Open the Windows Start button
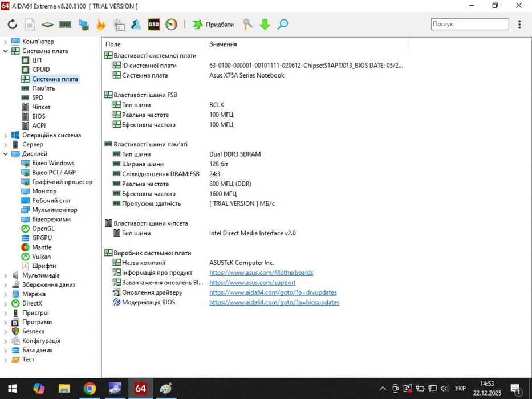 pos(13,389)
